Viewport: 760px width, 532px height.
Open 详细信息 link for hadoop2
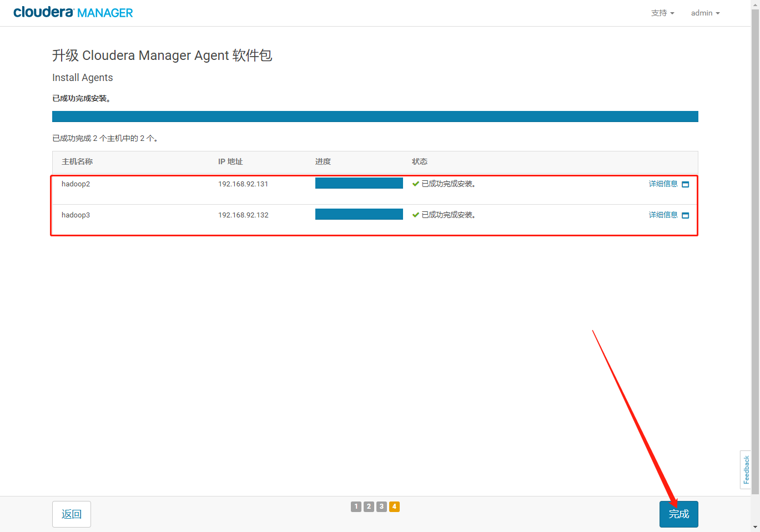pyautogui.click(x=663, y=184)
